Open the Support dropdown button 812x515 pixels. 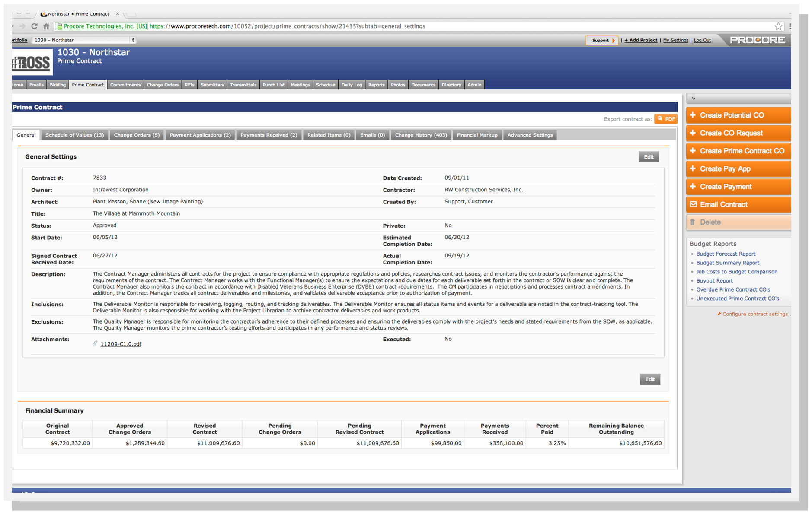click(x=602, y=40)
